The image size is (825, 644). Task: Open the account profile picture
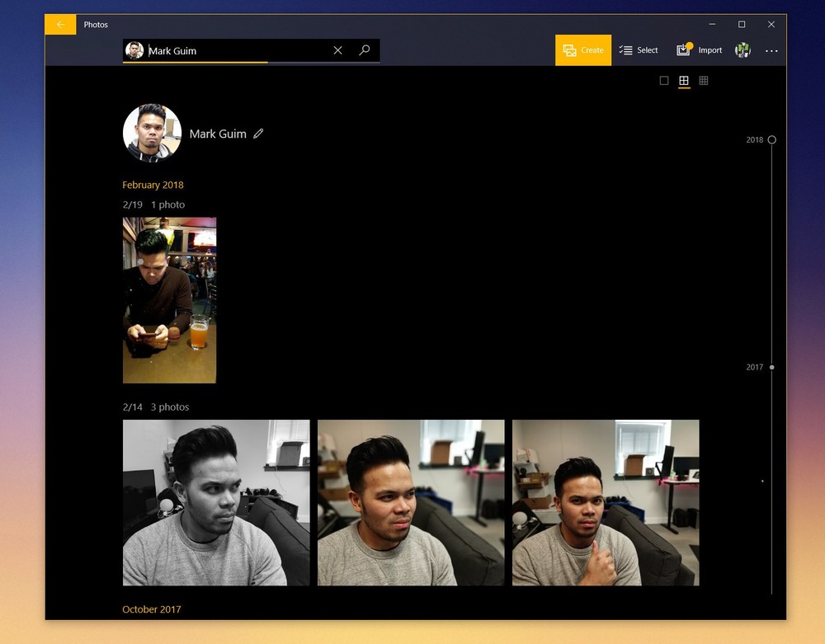[x=742, y=50]
